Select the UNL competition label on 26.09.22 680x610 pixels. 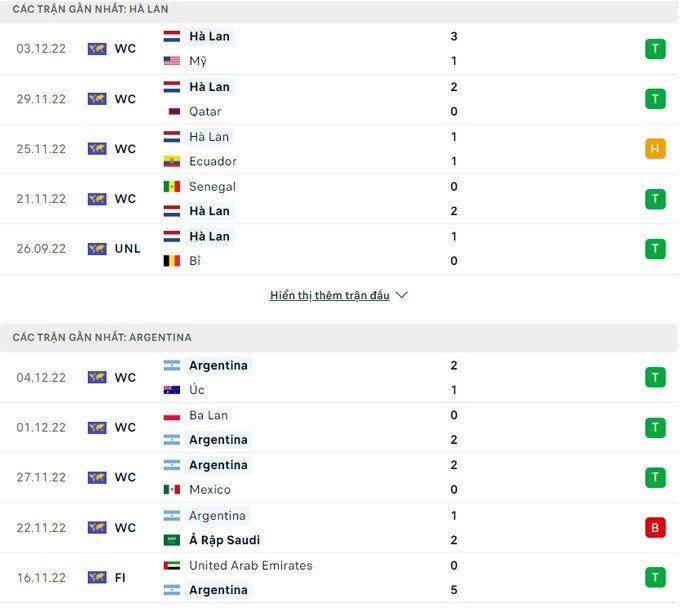pos(127,249)
